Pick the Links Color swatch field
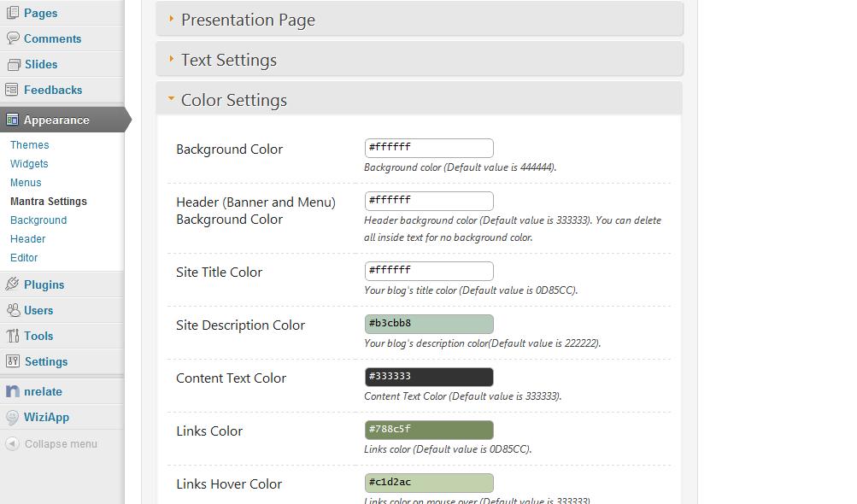Screen dimensions: 857x504 coord(429,430)
